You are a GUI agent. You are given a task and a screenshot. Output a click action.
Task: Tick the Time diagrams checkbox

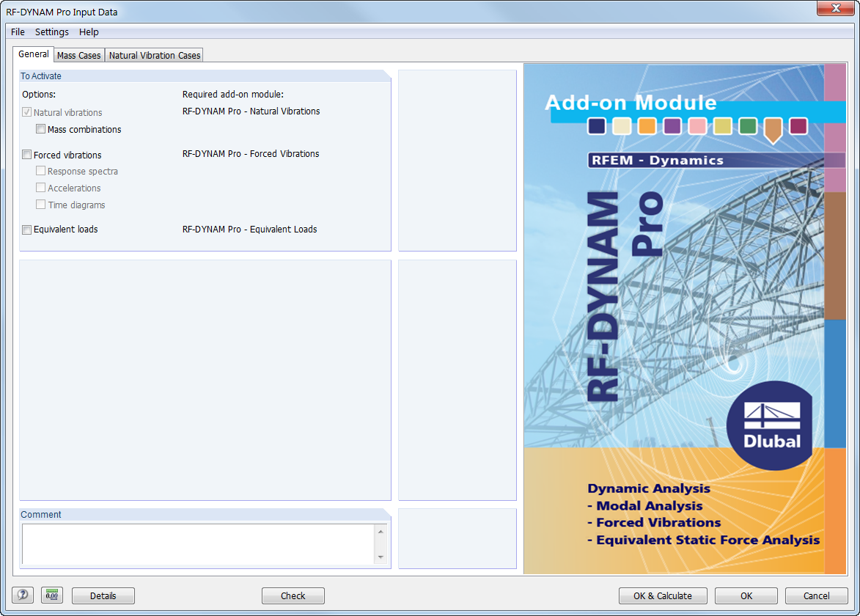click(x=40, y=205)
